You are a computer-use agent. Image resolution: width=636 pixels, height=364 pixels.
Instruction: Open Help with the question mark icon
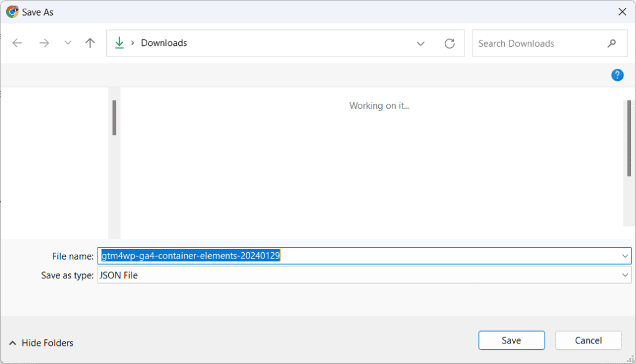point(617,75)
